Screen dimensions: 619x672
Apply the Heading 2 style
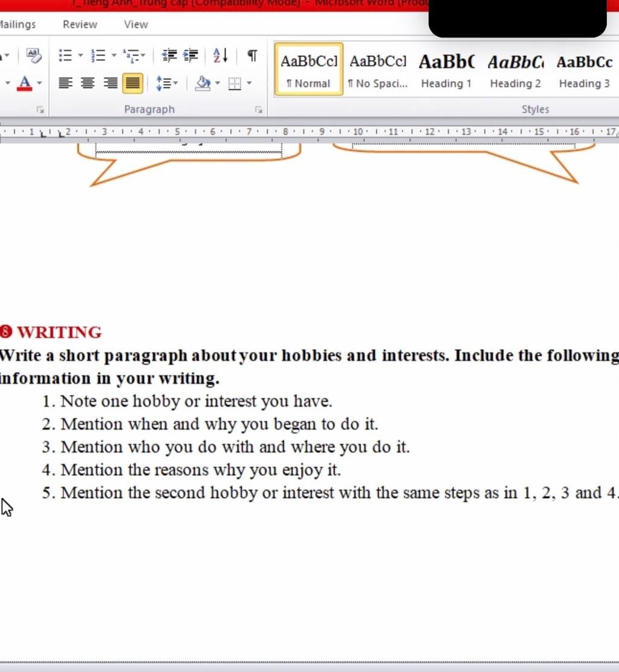515,69
